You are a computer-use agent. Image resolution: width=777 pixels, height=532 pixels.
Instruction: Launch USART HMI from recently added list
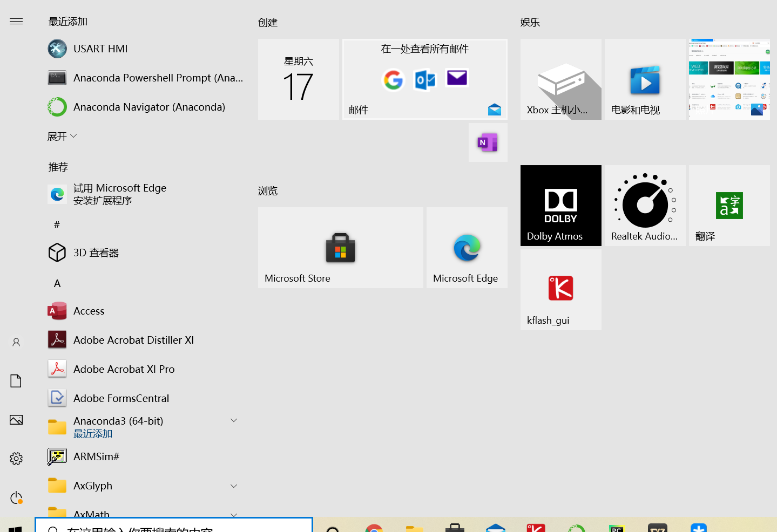click(x=100, y=49)
